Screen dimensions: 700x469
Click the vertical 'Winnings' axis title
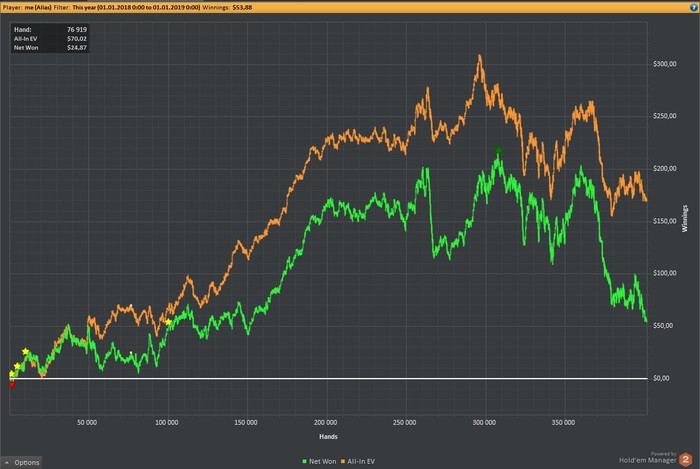coord(684,218)
